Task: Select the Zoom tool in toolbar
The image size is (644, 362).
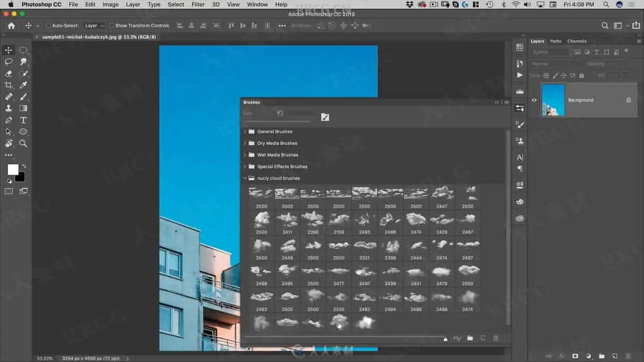Action: pos(23,143)
